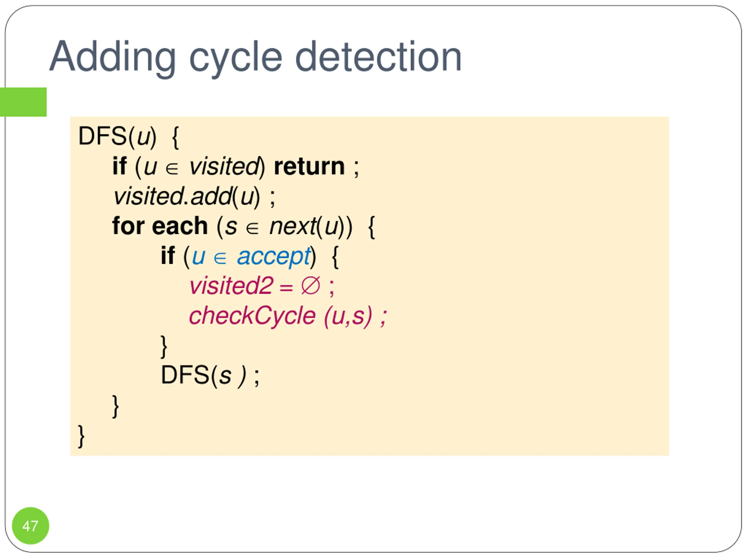Click the green rectangle accent beside title
Screen dimensions: 747x560
(x=23, y=102)
